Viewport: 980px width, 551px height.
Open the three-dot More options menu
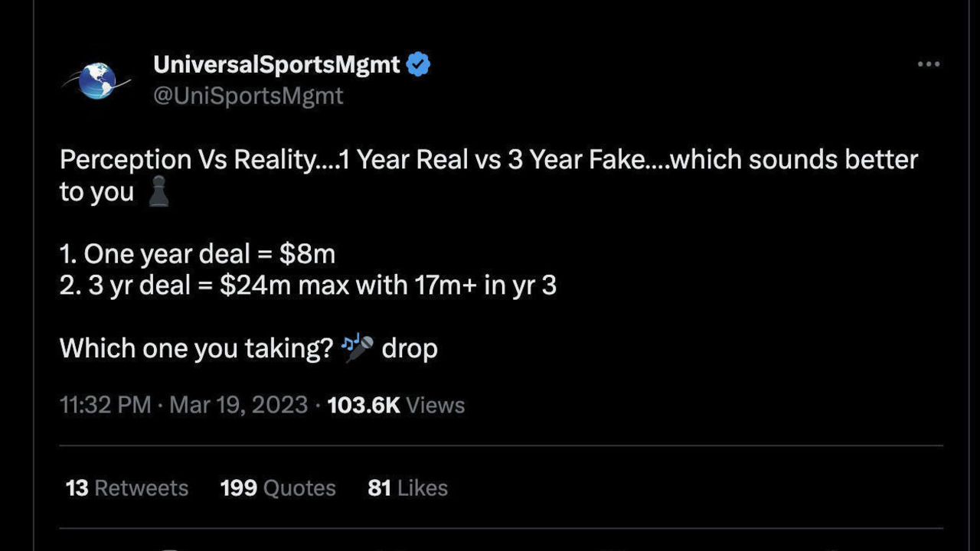[x=928, y=64]
